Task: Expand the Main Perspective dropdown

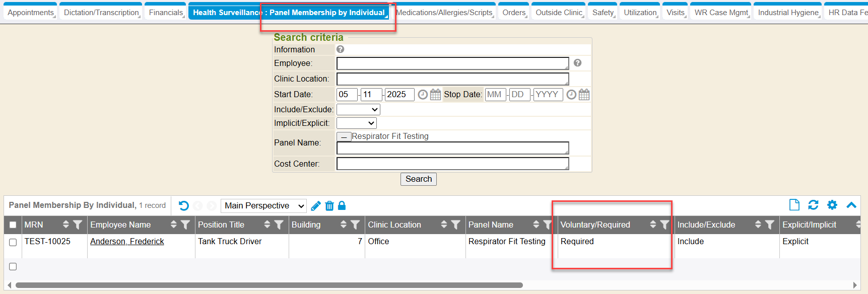Action: 263,205
